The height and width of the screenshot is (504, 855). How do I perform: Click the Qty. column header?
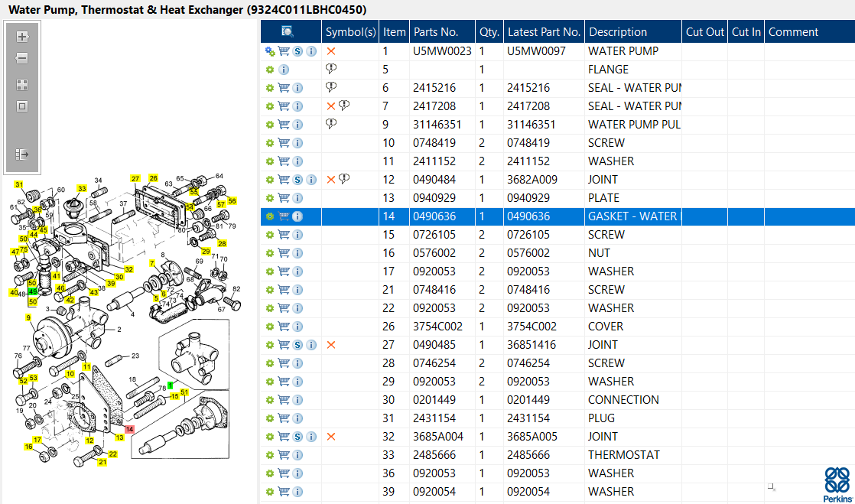(x=489, y=31)
